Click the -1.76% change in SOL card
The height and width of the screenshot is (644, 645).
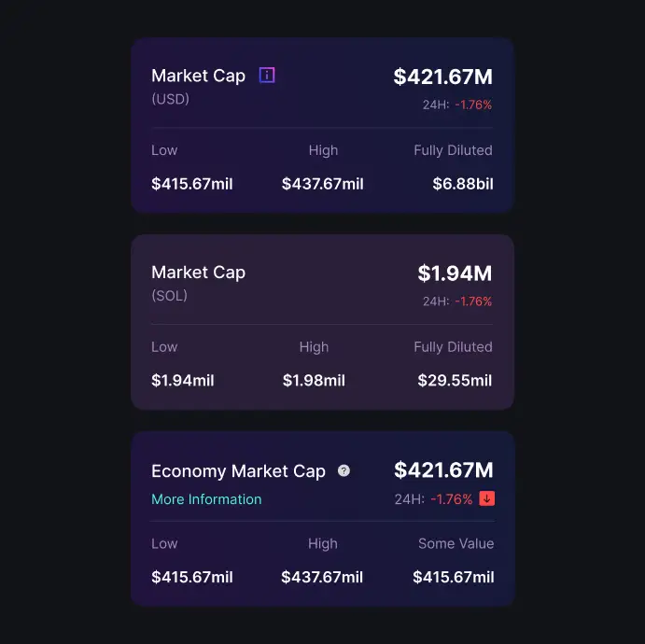(473, 301)
